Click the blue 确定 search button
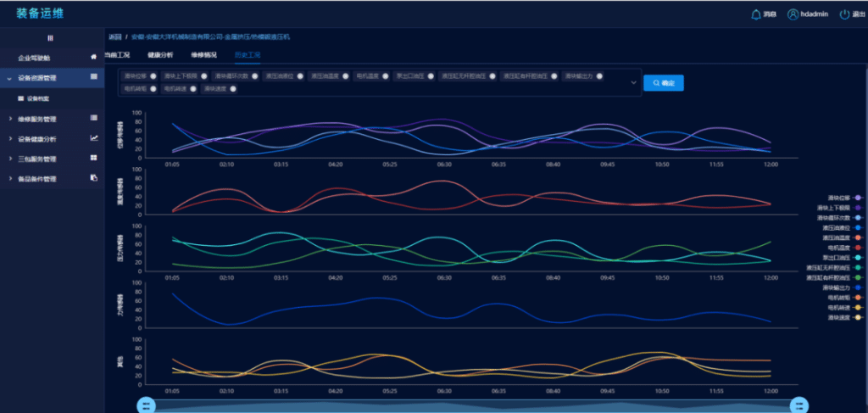868x413 pixels. 663,83
